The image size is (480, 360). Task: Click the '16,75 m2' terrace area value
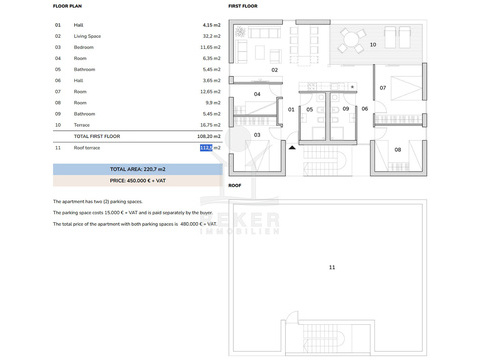click(x=210, y=125)
